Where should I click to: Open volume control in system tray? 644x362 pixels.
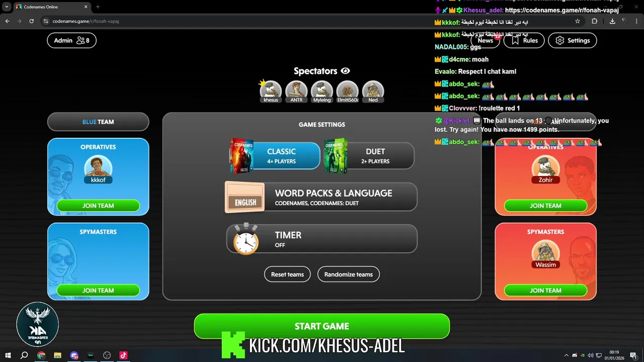(x=590, y=355)
